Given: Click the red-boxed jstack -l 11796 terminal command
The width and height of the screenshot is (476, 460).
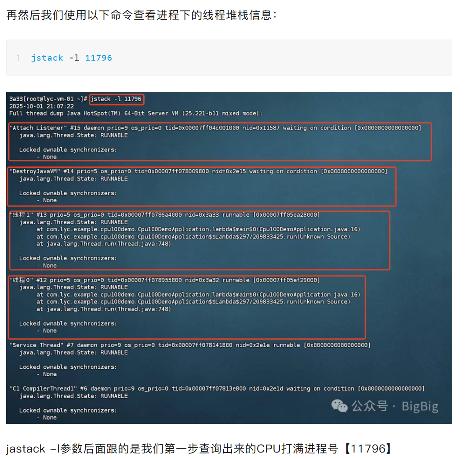Looking at the screenshot, I should pos(116,99).
